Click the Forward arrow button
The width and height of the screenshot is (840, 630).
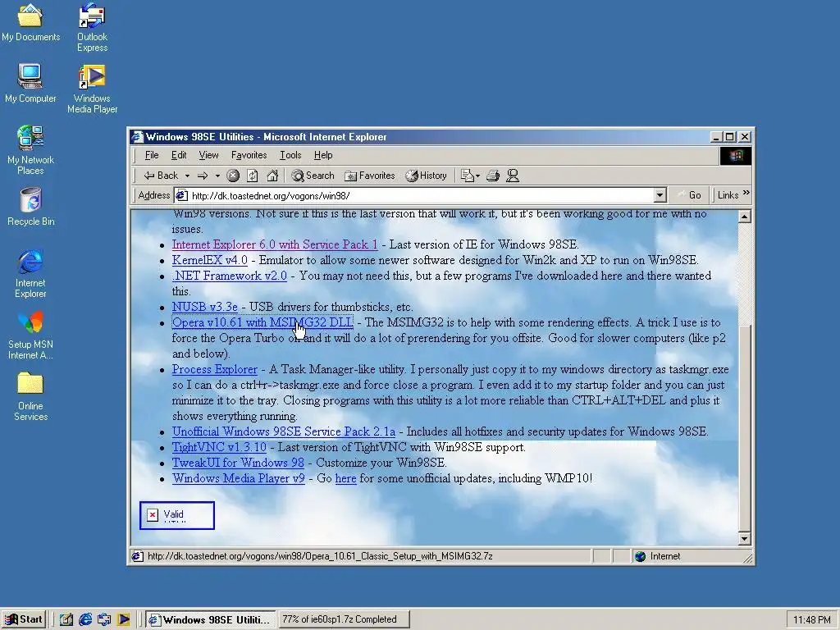coord(203,176)
